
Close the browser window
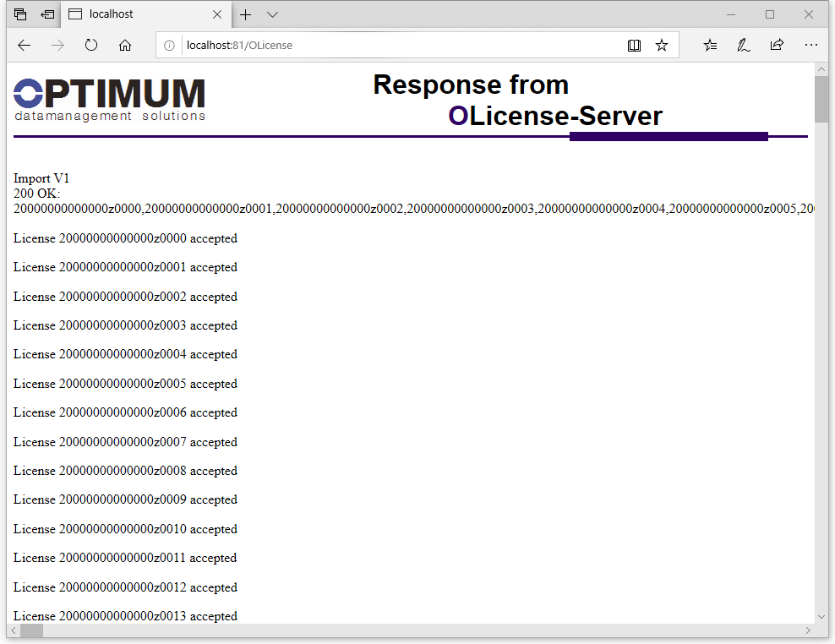[x=808, y=14]
